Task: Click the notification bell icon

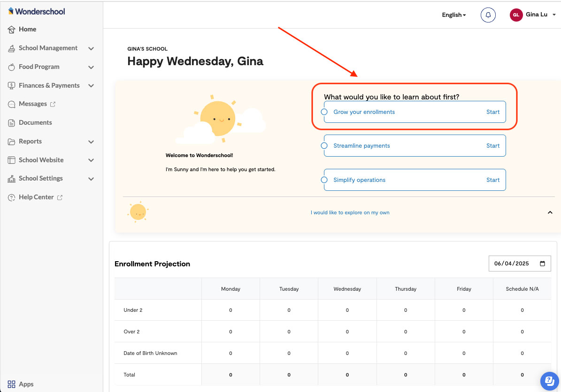Action: coord(488,15)
